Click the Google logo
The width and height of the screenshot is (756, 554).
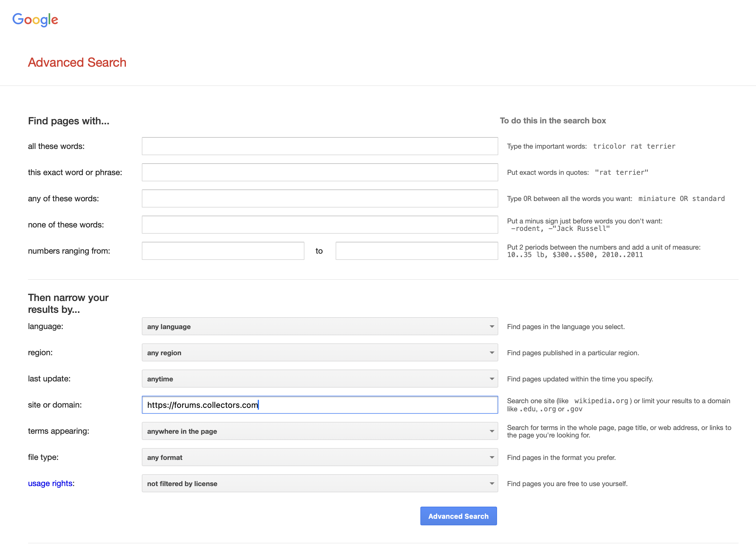[x=35, y=20]
